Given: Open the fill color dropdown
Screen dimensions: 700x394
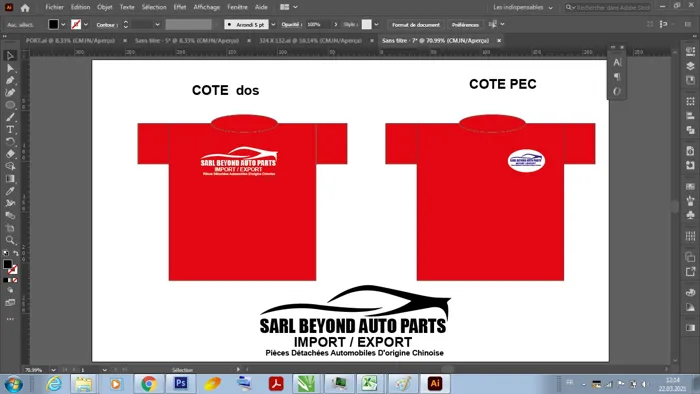Looking at the screenshot, I should pos(63,25).
